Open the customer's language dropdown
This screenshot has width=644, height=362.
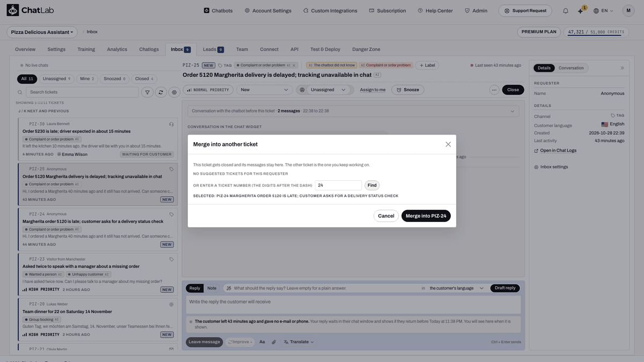[456, 288]
